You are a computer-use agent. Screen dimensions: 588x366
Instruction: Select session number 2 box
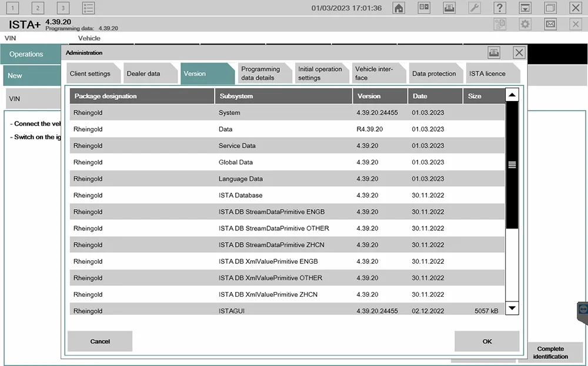pyautogui.click(x=37, y=8)
